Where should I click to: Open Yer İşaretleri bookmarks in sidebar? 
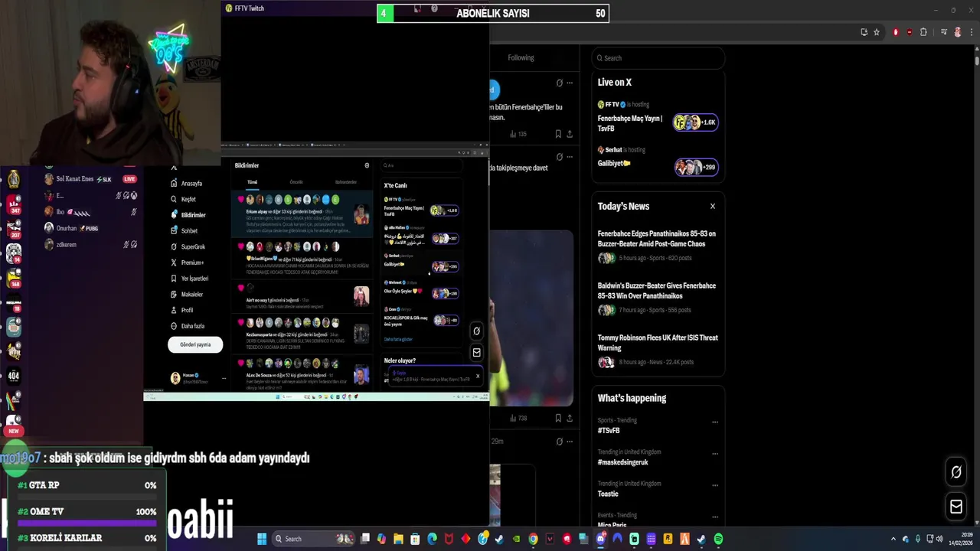tap(190, 279)
